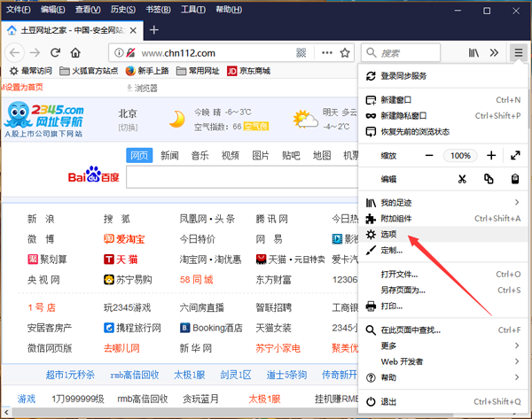
Task: Click the Baidu search input field
Action: [x=242, y=177]
